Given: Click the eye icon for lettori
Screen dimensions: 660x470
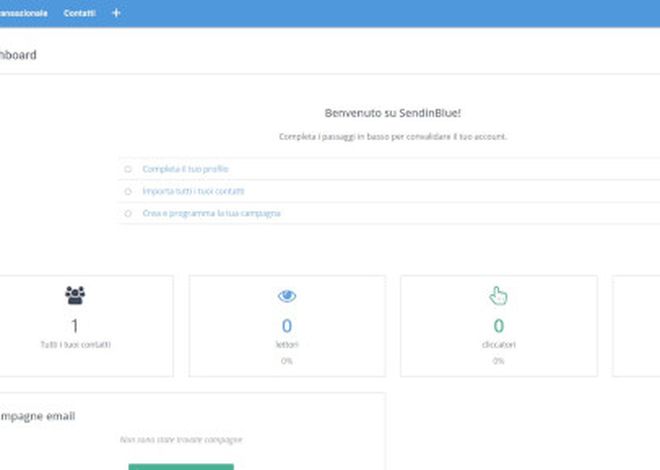Looking at the screenshot, I should (287, 296).
